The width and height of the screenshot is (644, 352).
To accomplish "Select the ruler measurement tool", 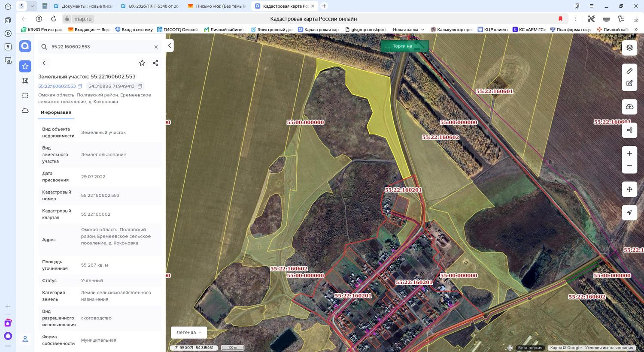I will tap(629, 71).
